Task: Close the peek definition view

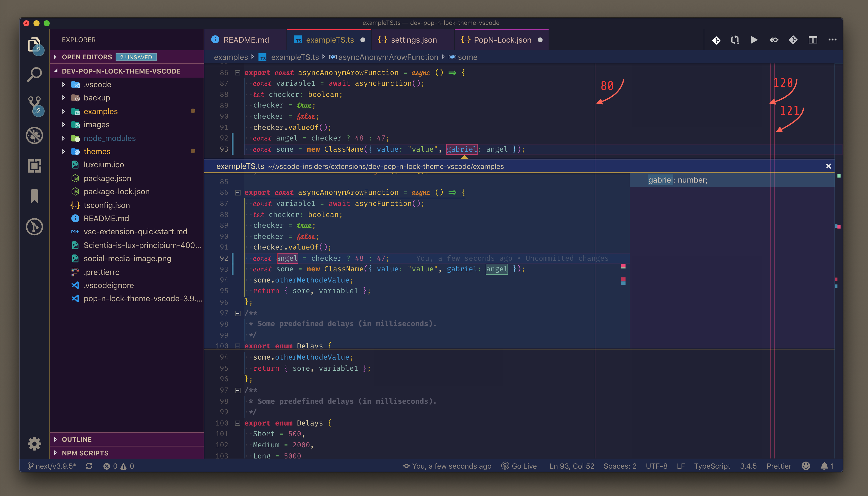Action: click(x=828, y=166)
